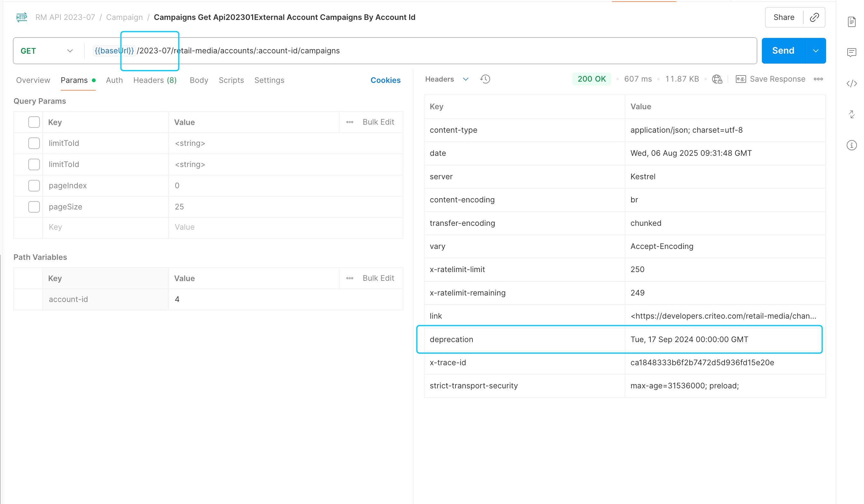Click the account-id value field
Image resolution: width=864 pixels, height=504 pixels.
(x=286, y=299)
